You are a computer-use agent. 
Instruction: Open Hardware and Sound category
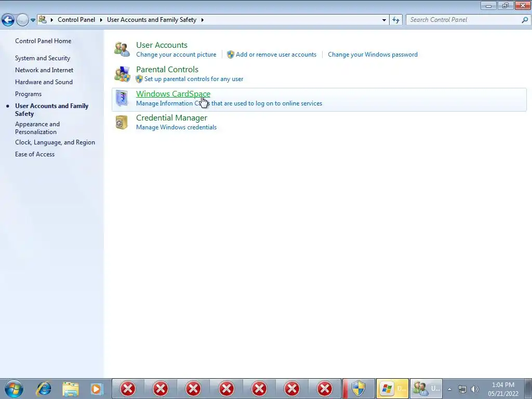tap(44, 82)
